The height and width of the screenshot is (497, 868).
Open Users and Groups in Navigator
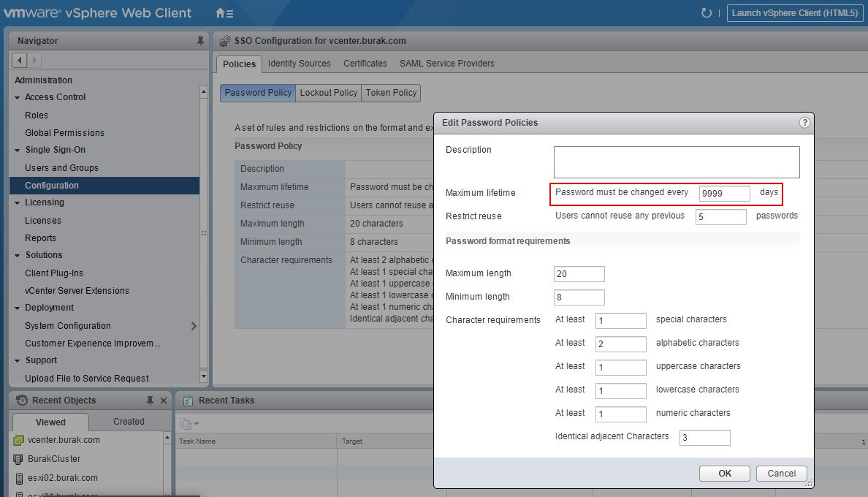[x=61, y=167]
